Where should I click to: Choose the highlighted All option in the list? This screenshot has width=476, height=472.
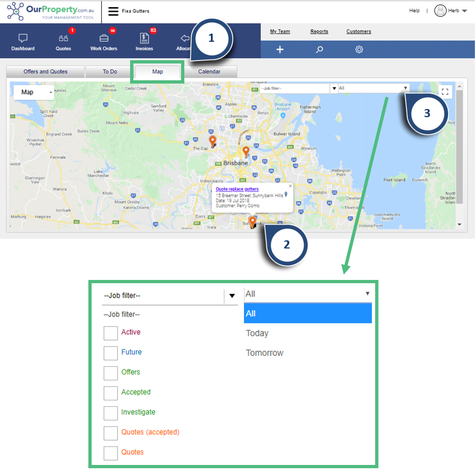pos(308,314)
